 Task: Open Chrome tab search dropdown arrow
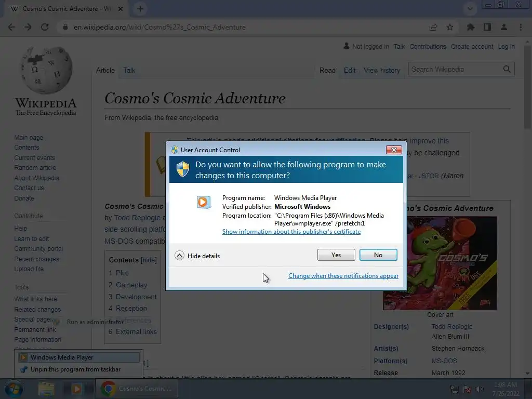tap(470, 9)
